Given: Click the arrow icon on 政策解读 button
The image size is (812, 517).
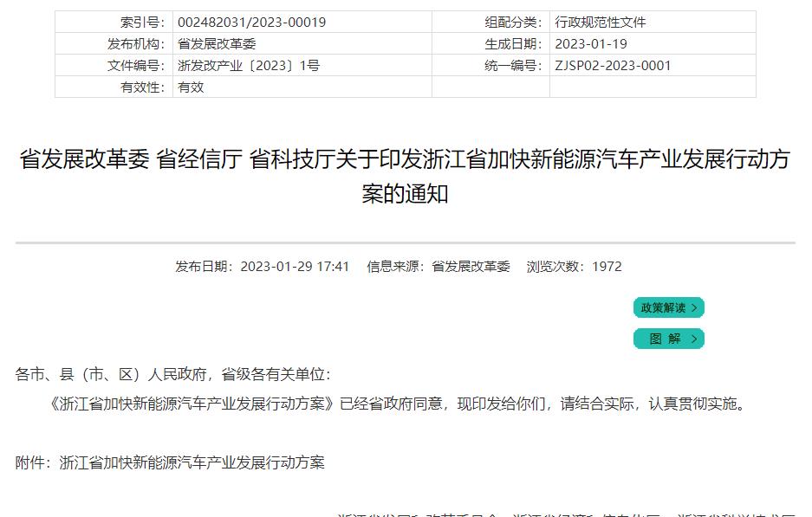Looking at the screenshot, I should [697, 307].
